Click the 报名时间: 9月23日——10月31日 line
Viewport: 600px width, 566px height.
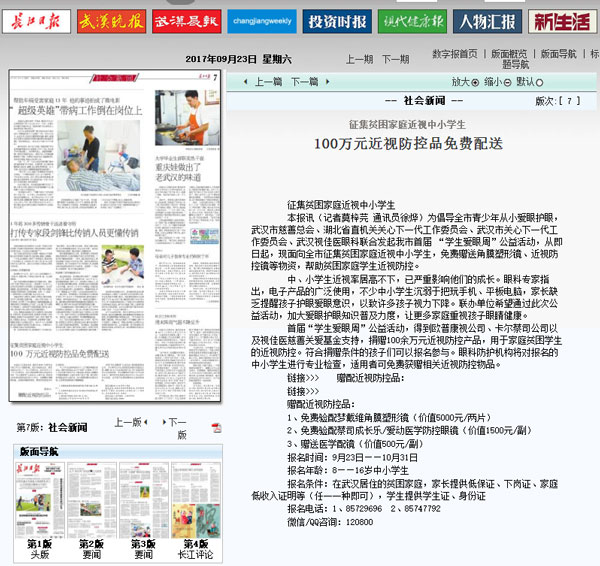click(352, 457)
